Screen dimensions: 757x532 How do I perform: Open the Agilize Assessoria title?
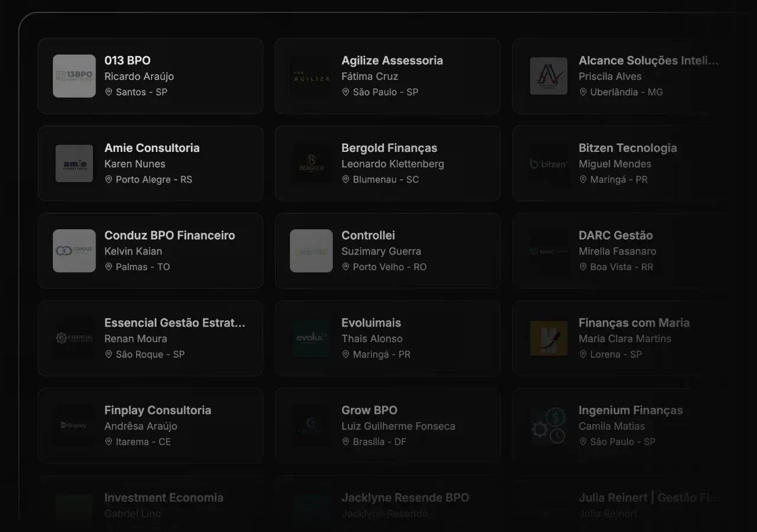click(392, 60)
